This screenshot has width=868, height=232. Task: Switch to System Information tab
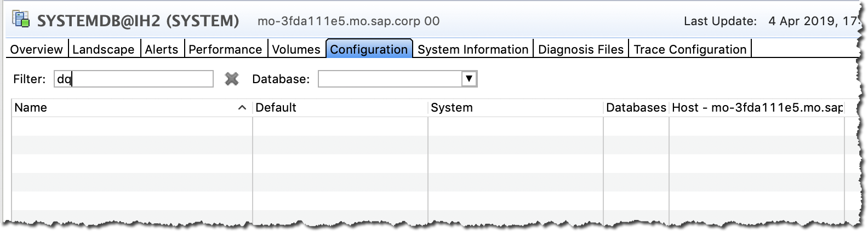click(x=473, y=49)
